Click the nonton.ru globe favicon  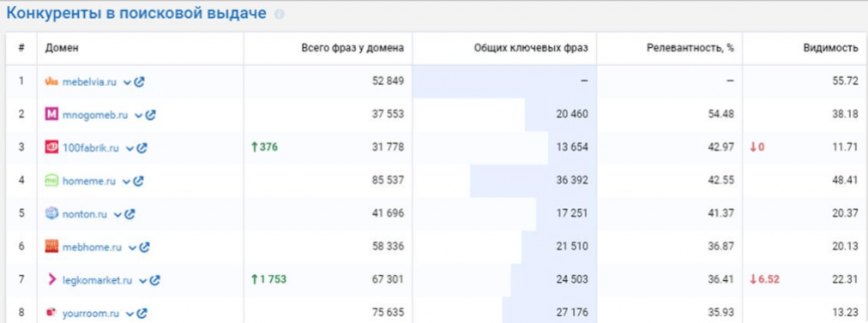pos(51,213)
